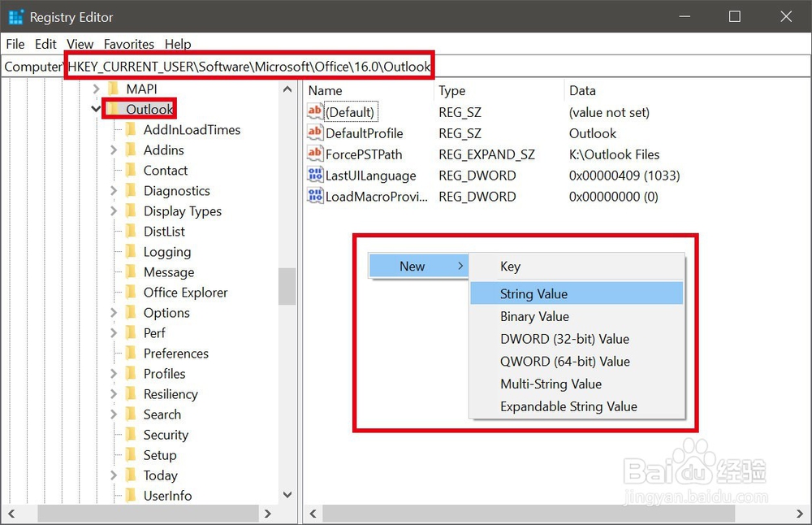
Task: Expand the Profiles key
Action: 114,373
